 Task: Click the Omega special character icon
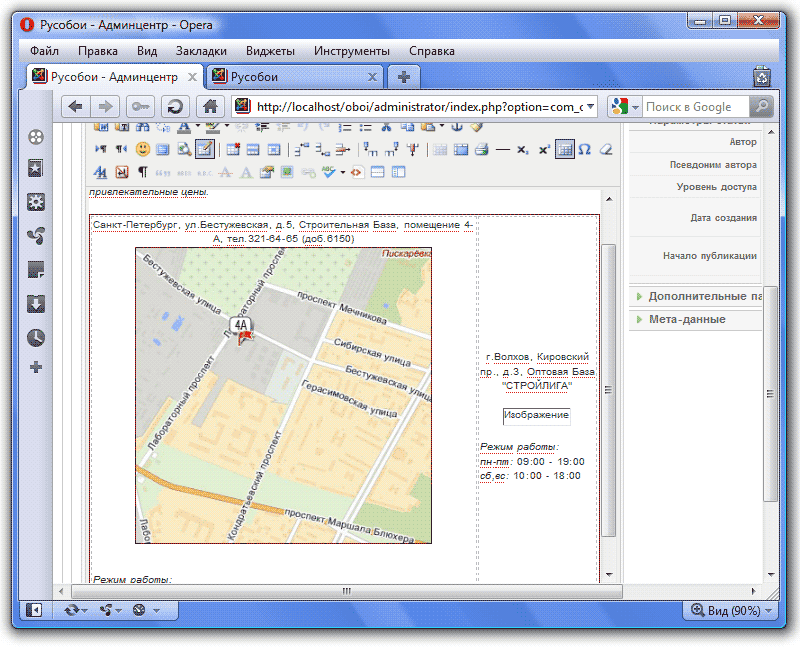click(x=585, y=150)
